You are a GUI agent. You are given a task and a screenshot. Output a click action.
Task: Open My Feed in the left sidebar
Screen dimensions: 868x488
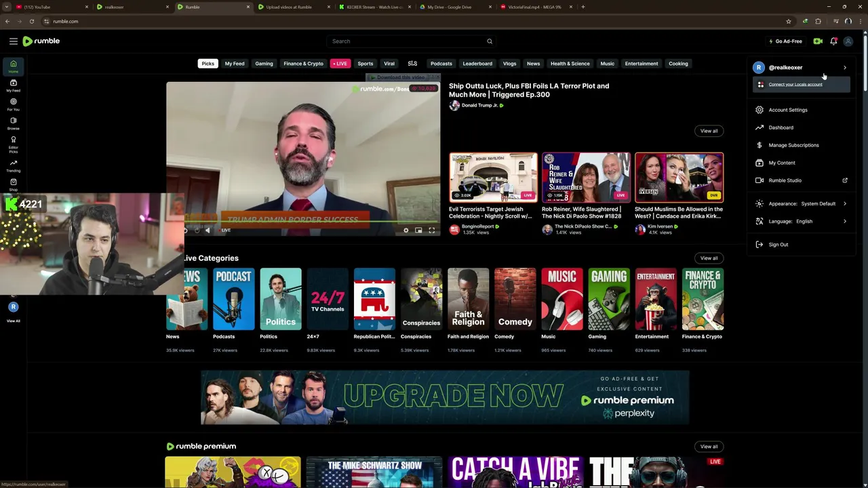pyautogui.click(x=13, y=85)
